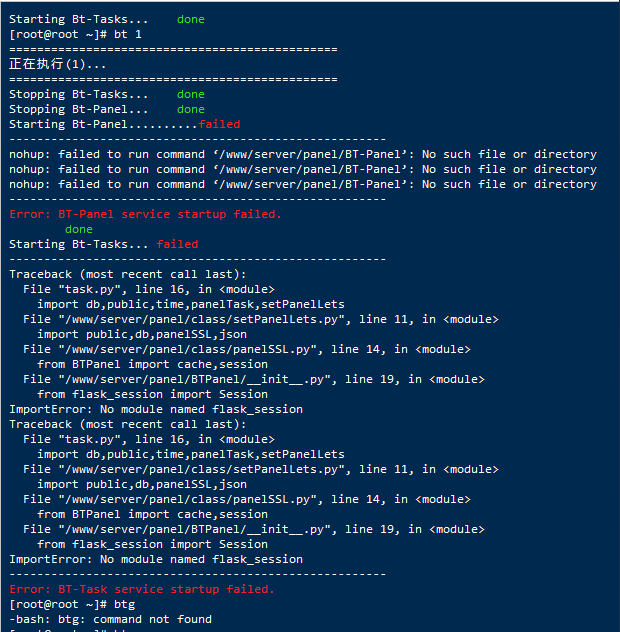Click the 'btg' command prompt line
The image size is (620, 632).
pyautogui.click(x=72, y=604)
